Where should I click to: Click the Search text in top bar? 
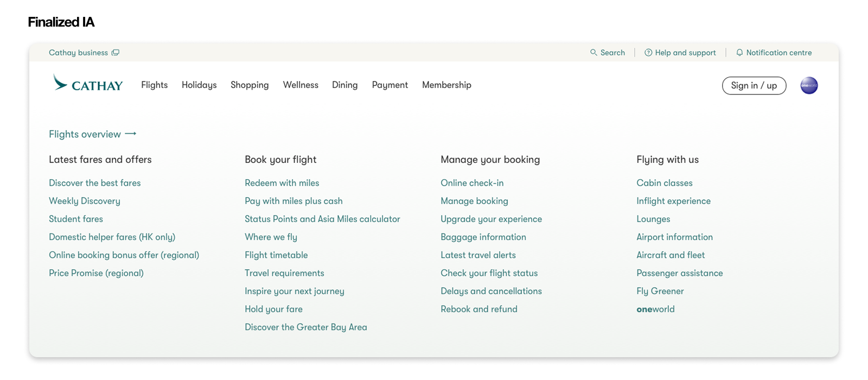pos(612,53)
